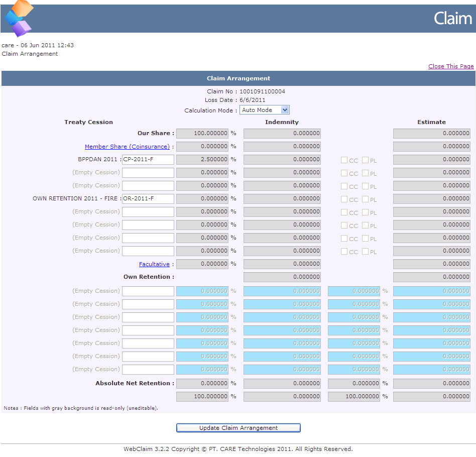Click Absolute Net Retention percent field
This screenshot has width=476, height=457.
[202, 383]
